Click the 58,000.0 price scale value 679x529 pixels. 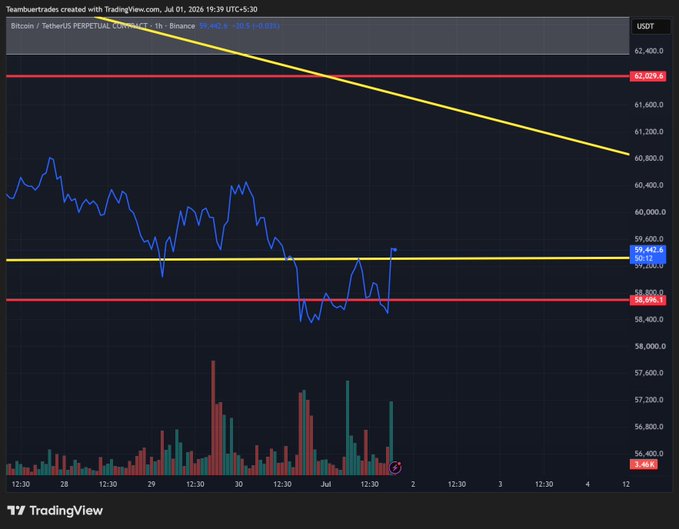pos(650,346)
